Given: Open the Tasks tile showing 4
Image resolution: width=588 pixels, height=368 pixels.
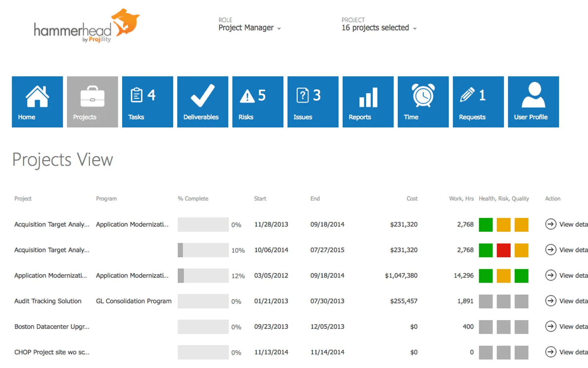Looking at the screenshot, I should tap(147, 102).
